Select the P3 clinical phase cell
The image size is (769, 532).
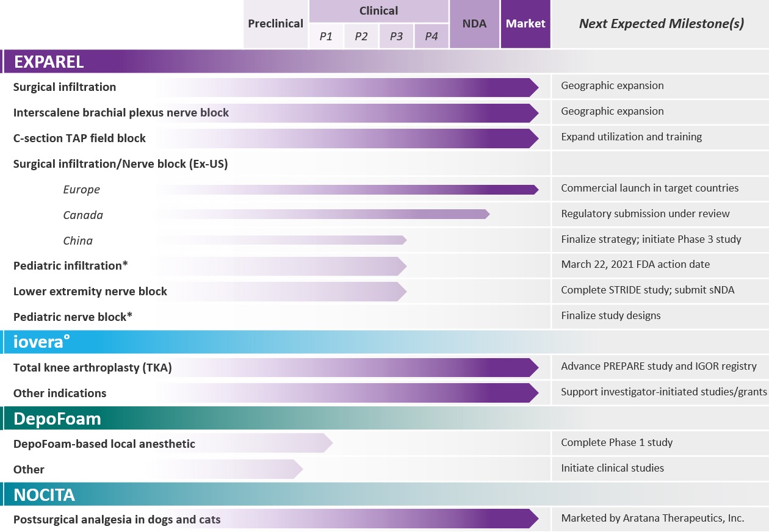pos(397,37)
